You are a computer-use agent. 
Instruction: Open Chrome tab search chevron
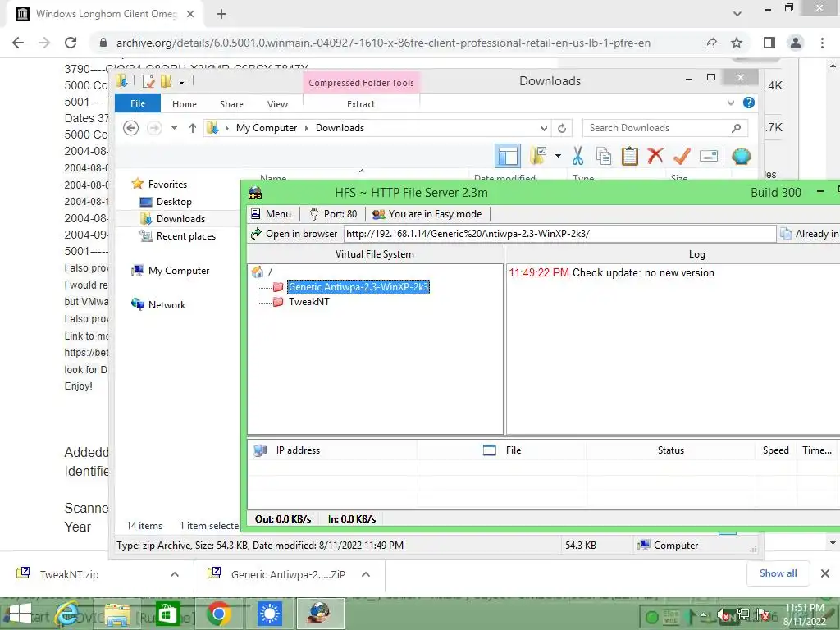pyautogui.click(x=737, y=14)
